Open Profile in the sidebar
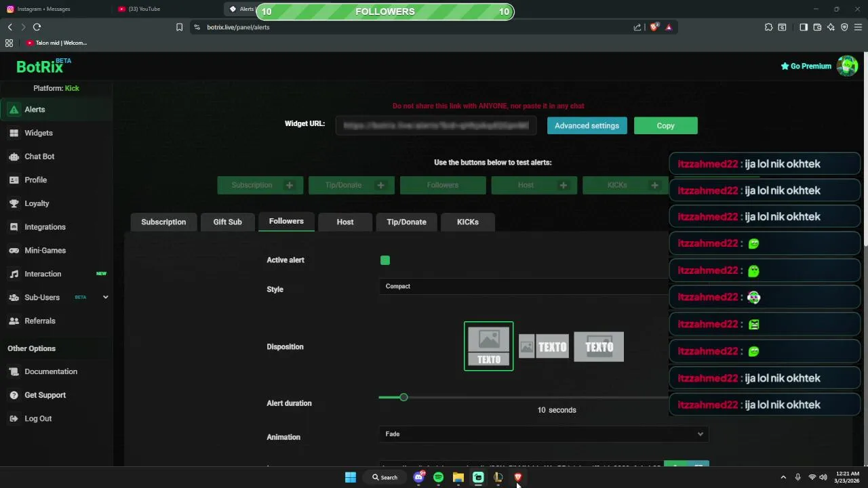 tap(35, 180)
